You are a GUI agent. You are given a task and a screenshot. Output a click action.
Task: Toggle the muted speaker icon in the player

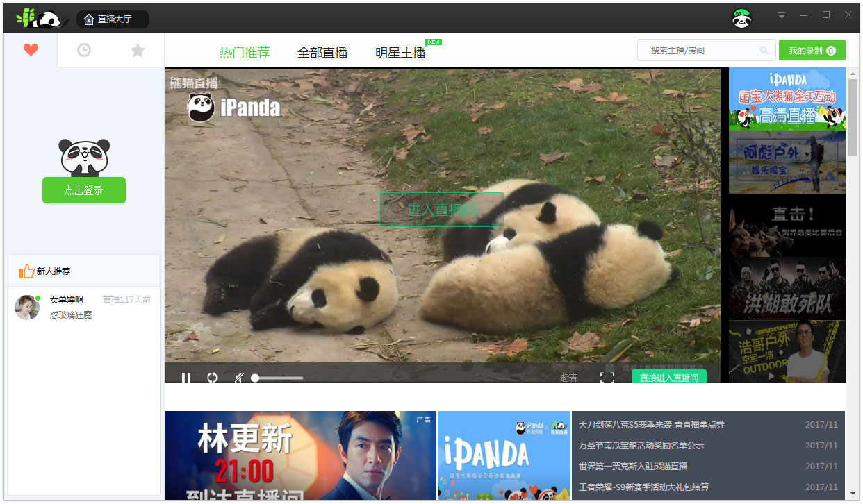tap(238, 378)
